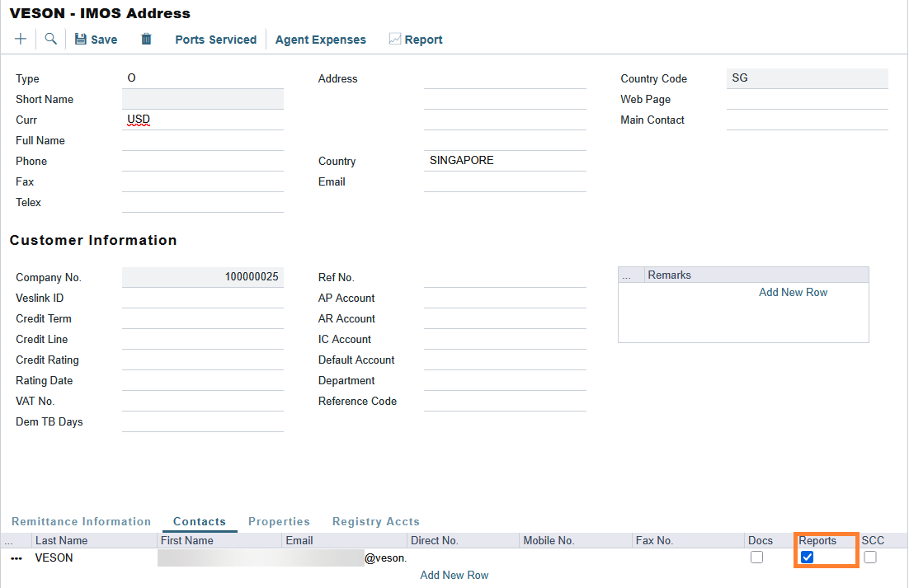The image size is (909, 588).
Task: Click the AR Account field
Action: click(x=505, y=318)
